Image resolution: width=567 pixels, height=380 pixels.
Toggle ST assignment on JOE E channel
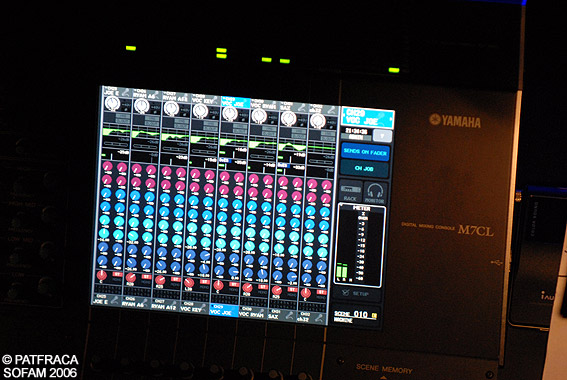pos(117,275)
